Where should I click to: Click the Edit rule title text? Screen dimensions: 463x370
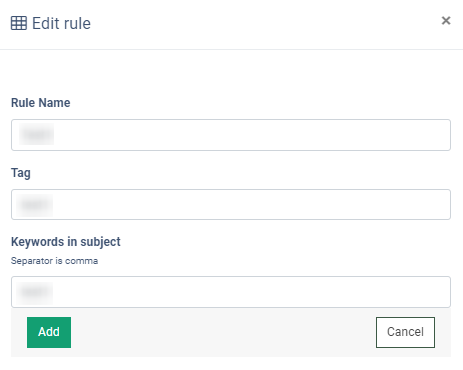61,23
